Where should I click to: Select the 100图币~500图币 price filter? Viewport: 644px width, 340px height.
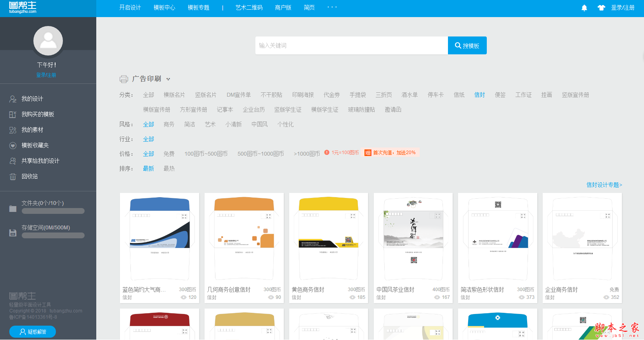click(206, 154)
